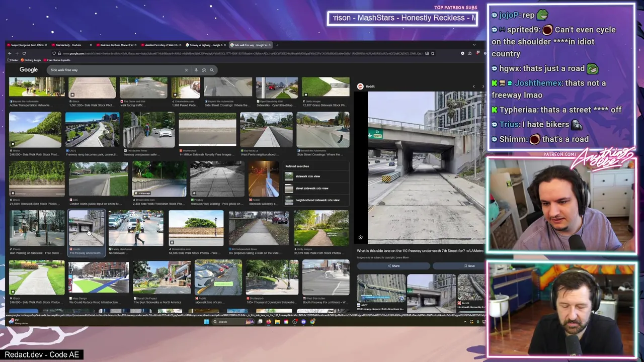Click the Google logo

coord(29,70)
